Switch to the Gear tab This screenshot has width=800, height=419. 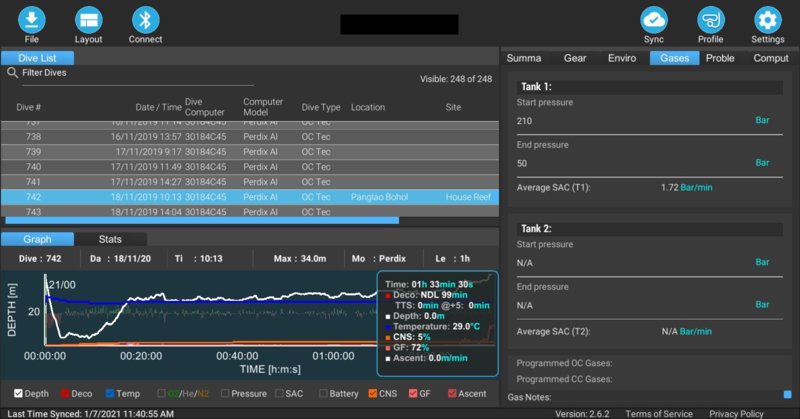(x=575, y=58)
